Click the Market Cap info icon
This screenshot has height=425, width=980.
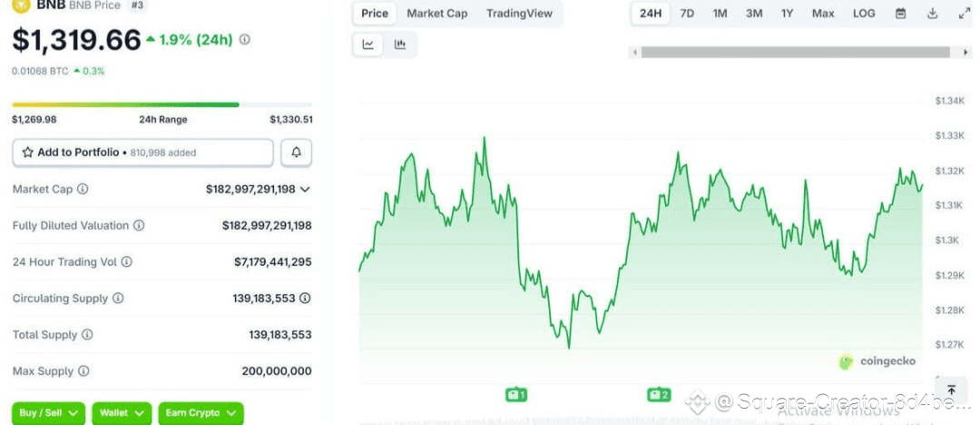click(83, 189)
